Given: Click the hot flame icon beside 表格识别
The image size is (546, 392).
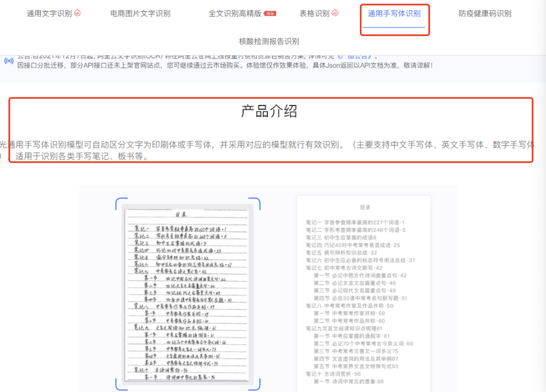Looking at the screenshot, I should pos(335,12).
